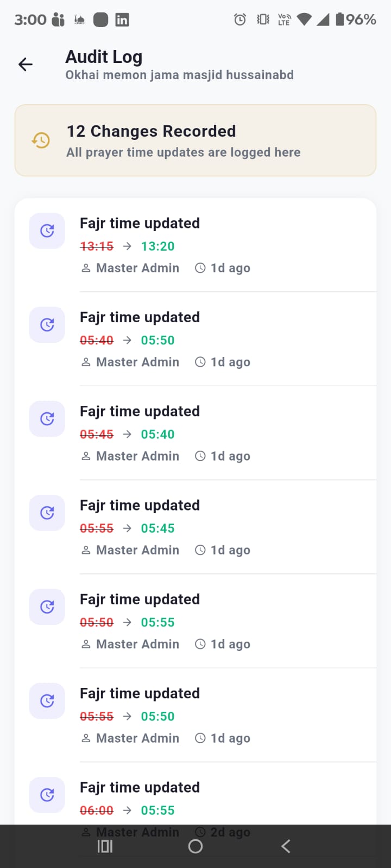The height and width of the screenshot is (868, 391).
Task: Click the clock icon beside 1d ago timestamp
Action: pyautogui.click(x=200, y=267)
